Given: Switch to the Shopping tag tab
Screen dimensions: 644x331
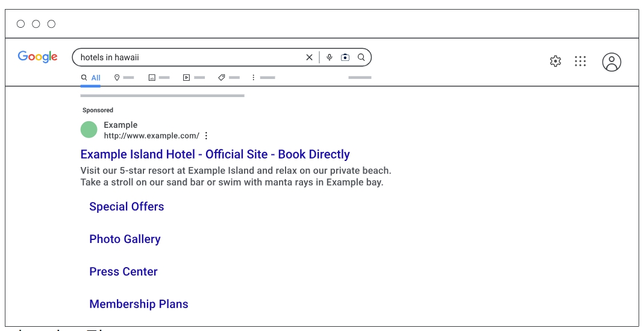Looking at the screenshot, I should (229, 77).
